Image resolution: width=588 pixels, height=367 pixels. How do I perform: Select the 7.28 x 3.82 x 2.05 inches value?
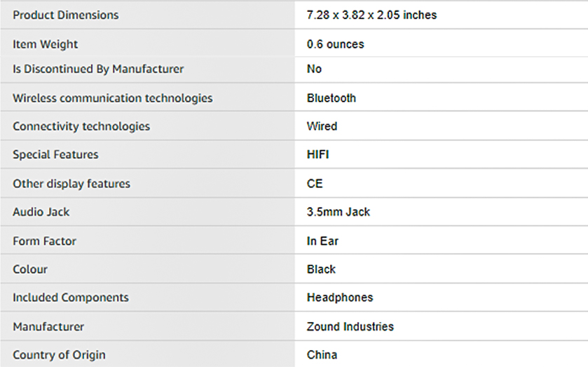pos(371,15)
